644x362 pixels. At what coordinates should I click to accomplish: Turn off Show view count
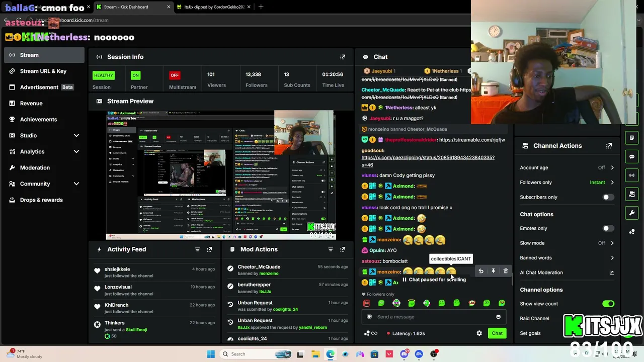coord(608,304)
